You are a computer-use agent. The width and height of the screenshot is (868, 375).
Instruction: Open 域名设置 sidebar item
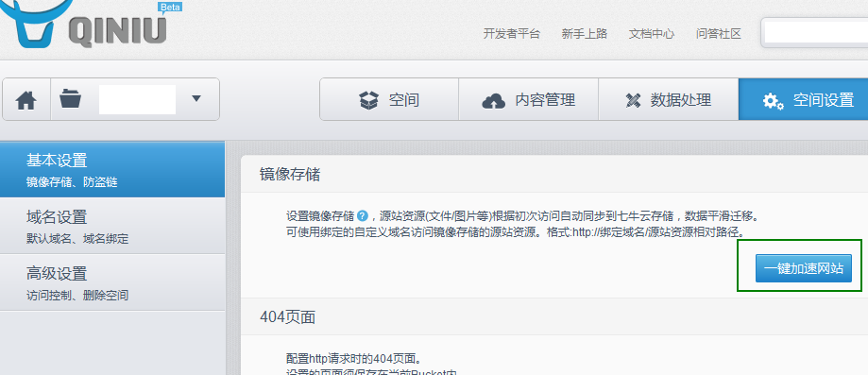(x=112, y=226)
